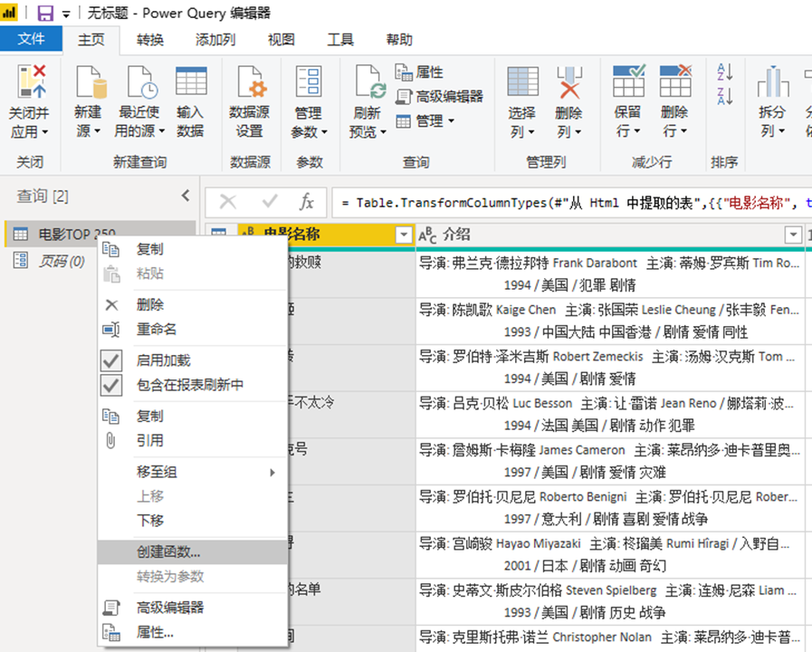812x652 pixels.
Task: Open the 电影名称 column filter dropdown
Action: pos(402,235)
